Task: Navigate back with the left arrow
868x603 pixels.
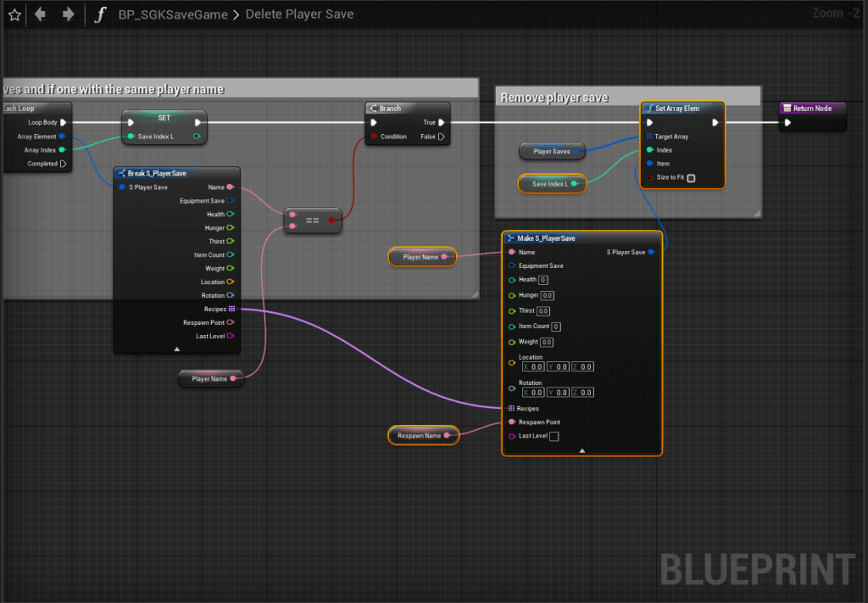Action: tap(41, 14)
